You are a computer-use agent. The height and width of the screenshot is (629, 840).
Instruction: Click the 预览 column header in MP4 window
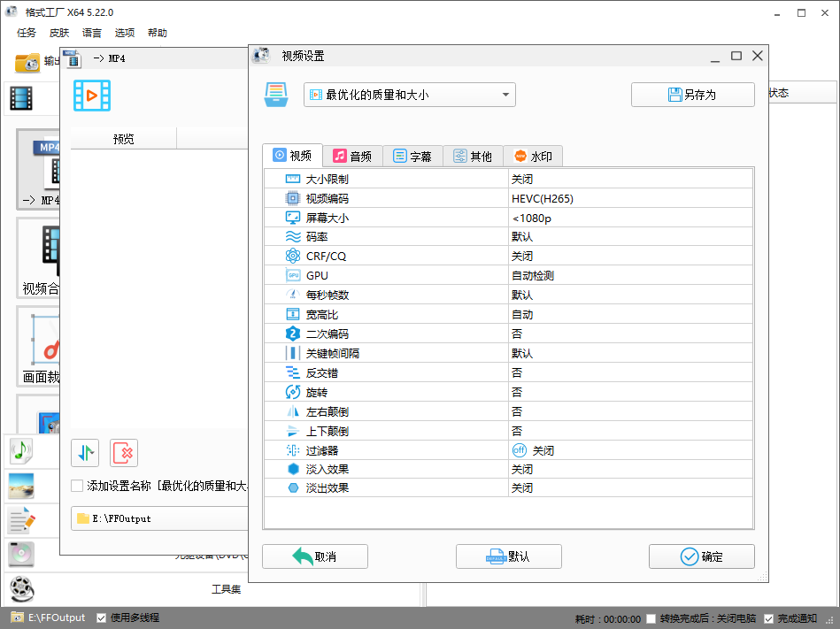[124, 139]
